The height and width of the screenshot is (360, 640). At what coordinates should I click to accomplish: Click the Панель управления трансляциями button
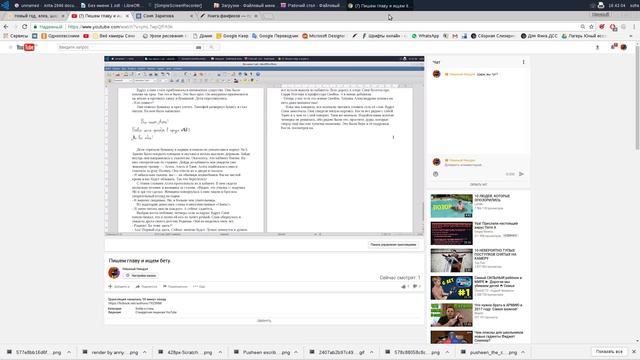pos(393,244)
